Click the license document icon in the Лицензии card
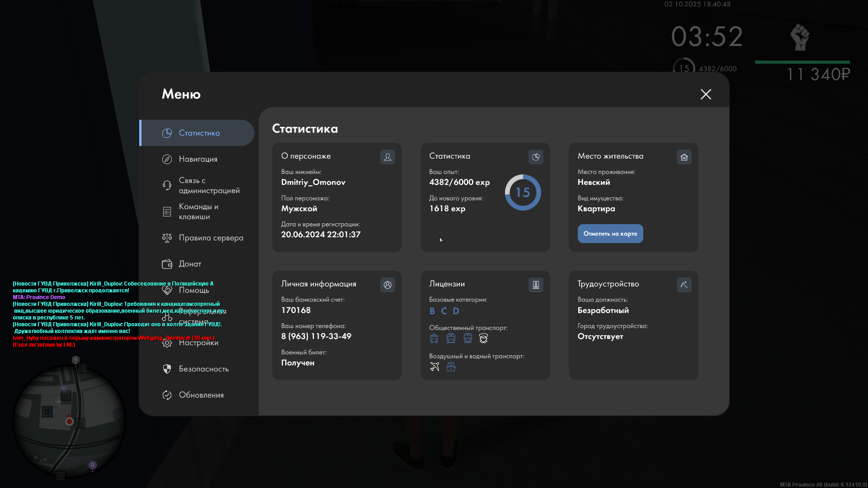 coord(536,285)
